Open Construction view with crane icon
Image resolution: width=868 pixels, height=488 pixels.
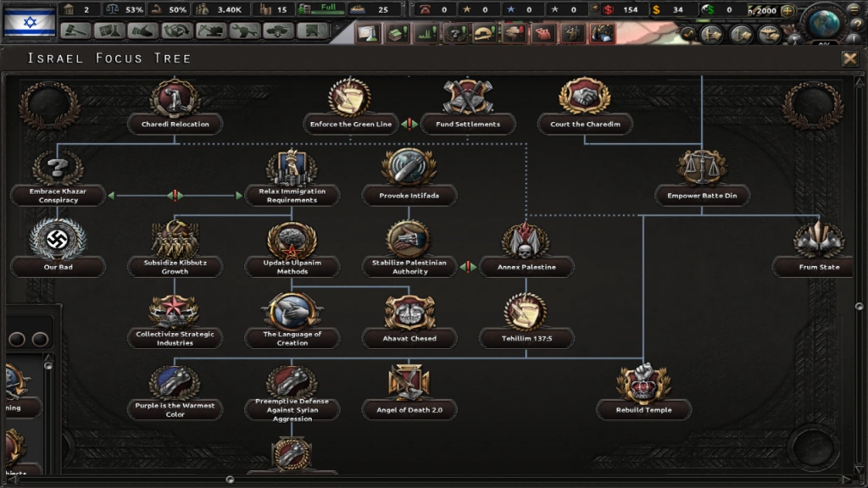pos(211,31)
